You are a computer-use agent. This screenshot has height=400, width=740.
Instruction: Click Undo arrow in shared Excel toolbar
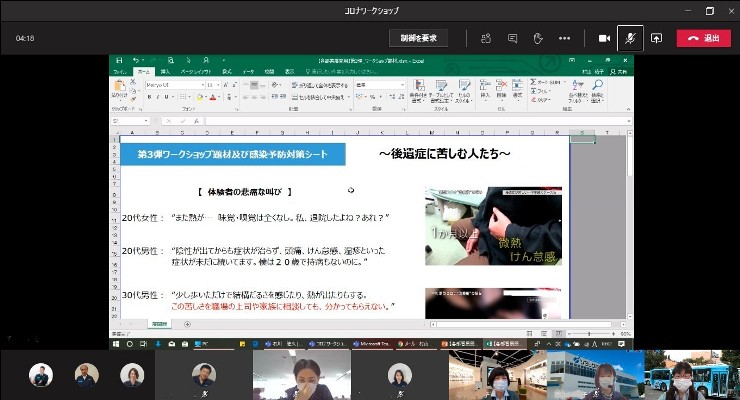(x=136, y=60)
